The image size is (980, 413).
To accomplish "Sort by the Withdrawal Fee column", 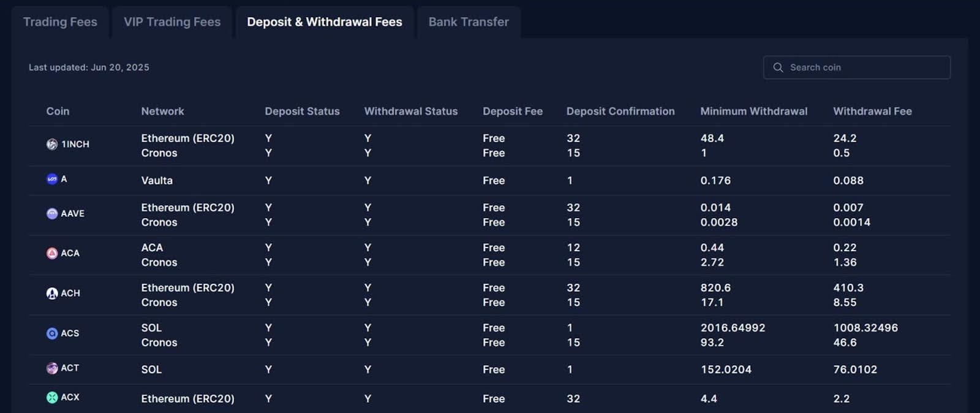I will tap(872, 111).
